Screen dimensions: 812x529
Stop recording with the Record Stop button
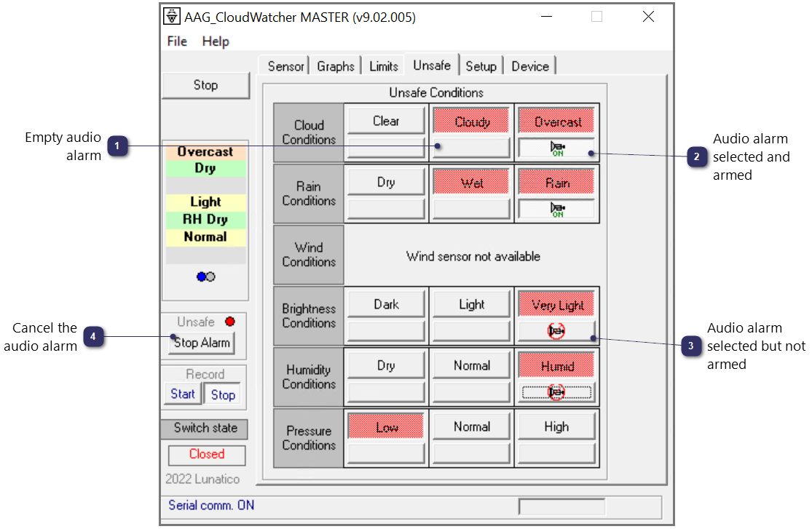coord(223,394)
